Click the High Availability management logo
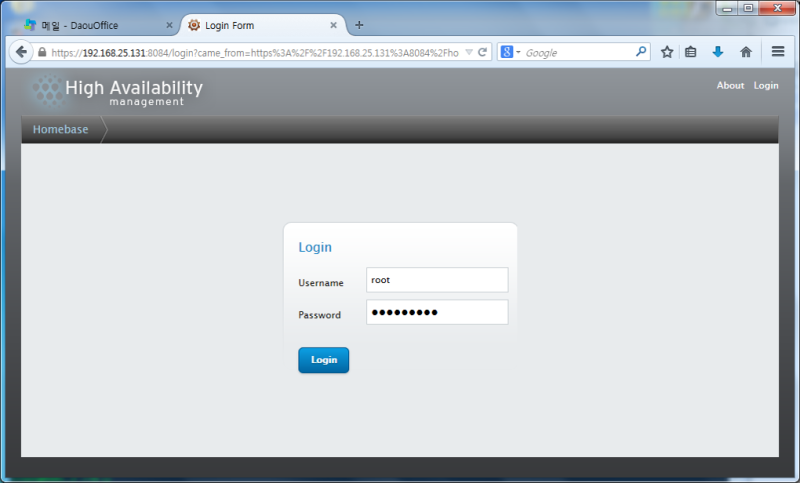The image size is (800, 483). pyautogui.click(x=116, y=92)
